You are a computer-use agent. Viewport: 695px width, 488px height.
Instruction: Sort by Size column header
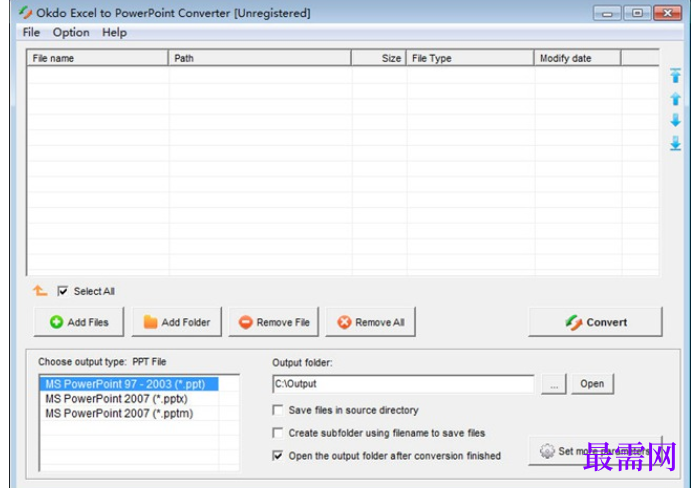click(x=379, y=58)
